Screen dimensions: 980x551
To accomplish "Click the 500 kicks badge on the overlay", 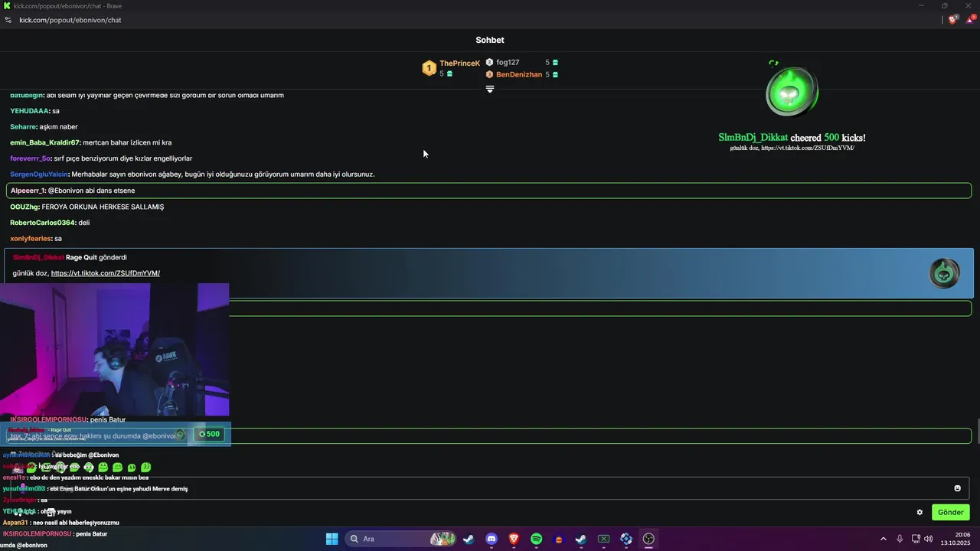I will (x=208, y=434).
